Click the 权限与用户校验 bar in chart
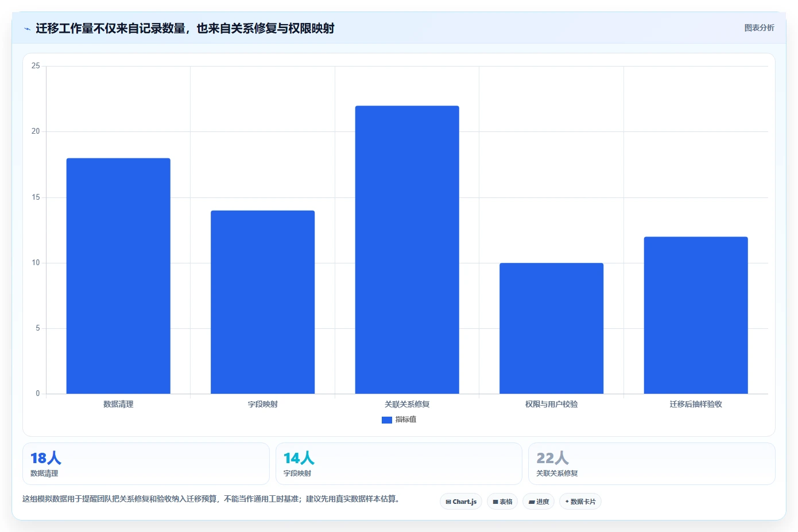The image size is (798, 532). [552, 328]
